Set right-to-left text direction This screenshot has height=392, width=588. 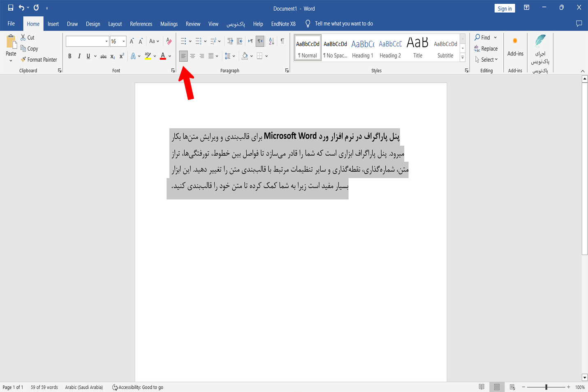point(260,41)
